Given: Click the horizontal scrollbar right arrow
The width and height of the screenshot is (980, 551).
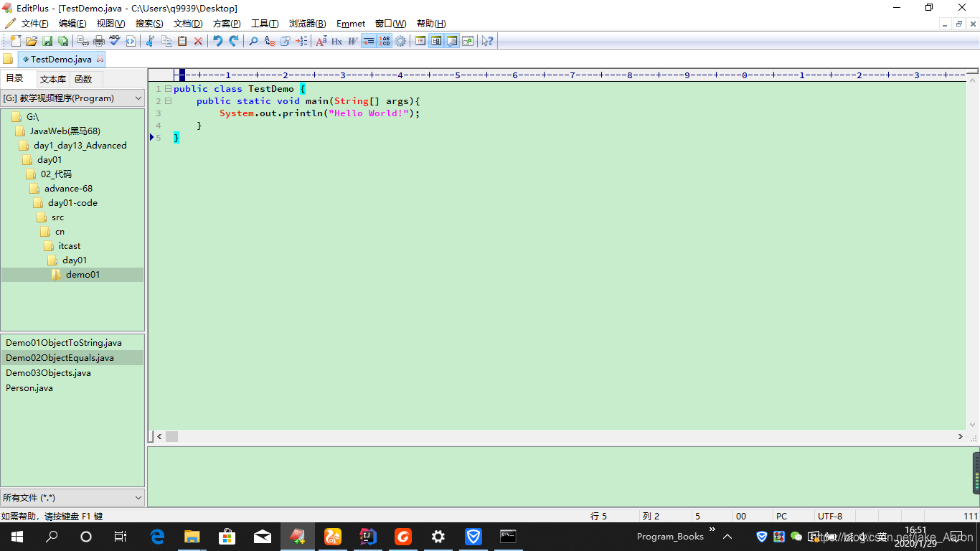Looking at the screenshot, I should click(x=961, y=436).
